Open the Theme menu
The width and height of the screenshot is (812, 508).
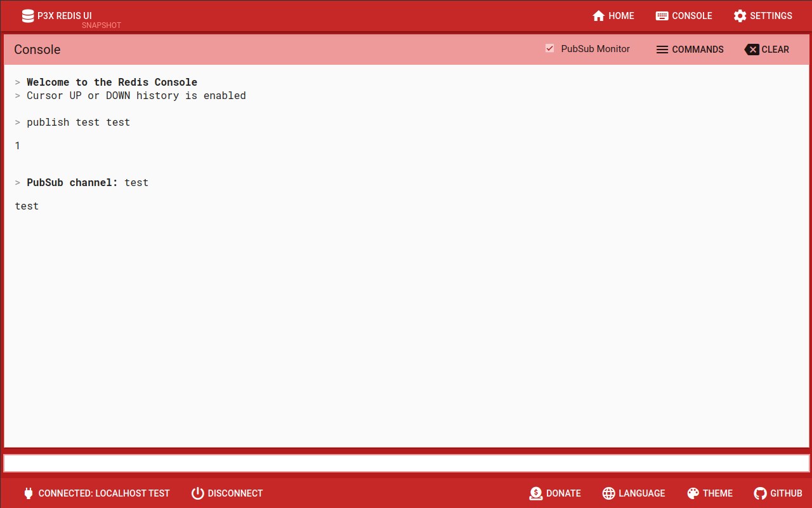(710, 493)
